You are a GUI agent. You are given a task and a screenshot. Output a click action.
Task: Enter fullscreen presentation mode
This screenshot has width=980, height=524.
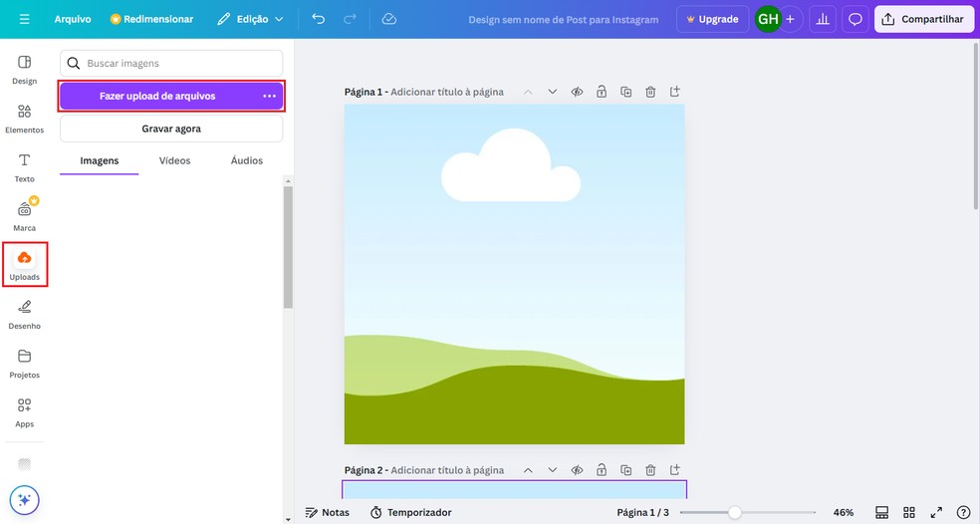pyautogui.click(x=936, y=513)
